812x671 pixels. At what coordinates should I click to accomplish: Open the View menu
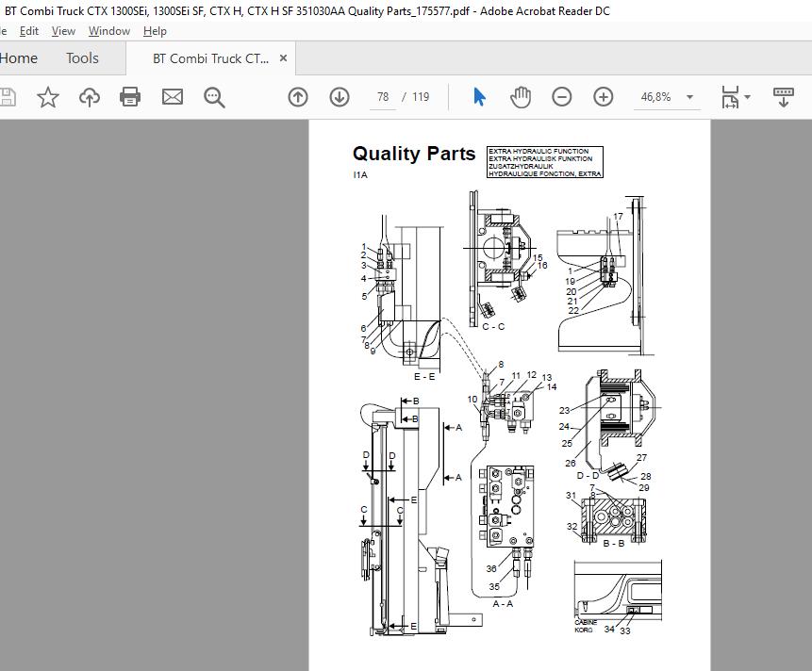pos(63,31)
